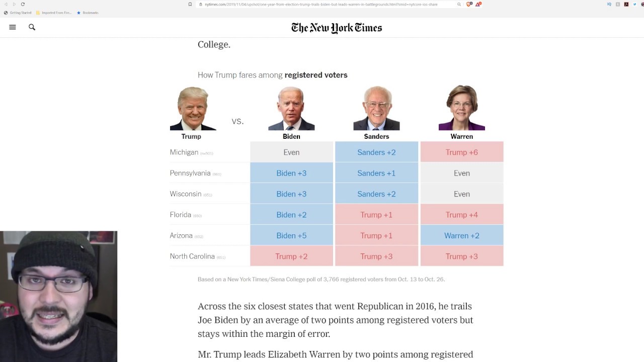Click the browser back arrow
This screenshot has width=644, height=362.
pos(6,4)
